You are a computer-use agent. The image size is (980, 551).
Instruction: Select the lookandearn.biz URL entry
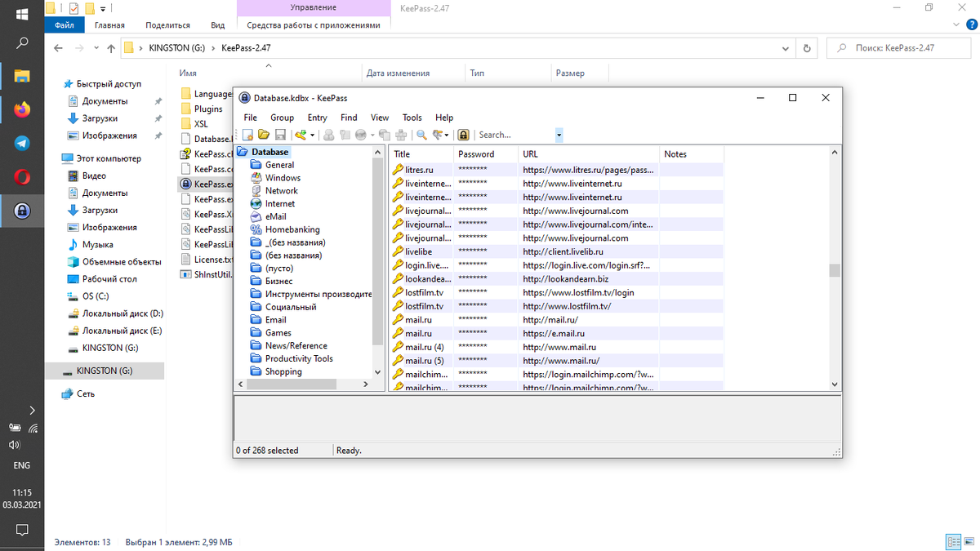[565, 279]
